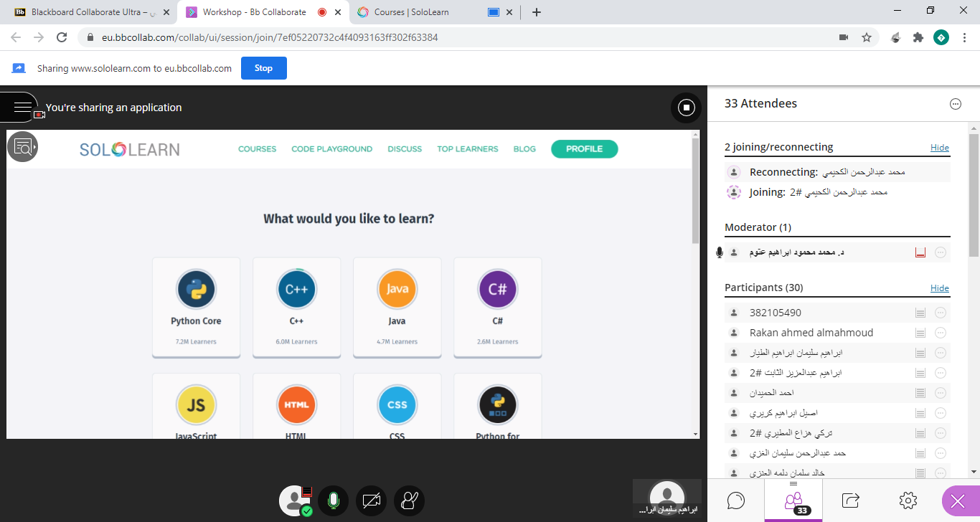Open the Chat panel tab
Image resolution: width=980 pixels, height=522 pixels.
pos(736,500)
